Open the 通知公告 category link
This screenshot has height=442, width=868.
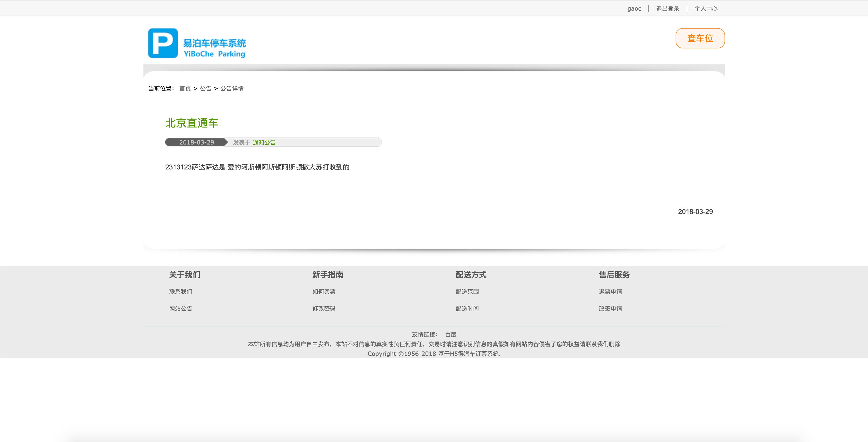[264, 142]
